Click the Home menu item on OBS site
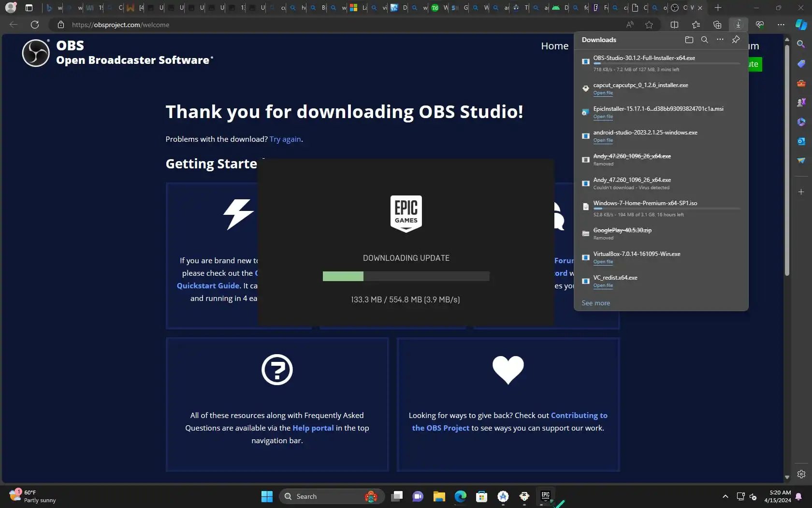Viewport: 812px width, 508px height. (x=554, y=46)
